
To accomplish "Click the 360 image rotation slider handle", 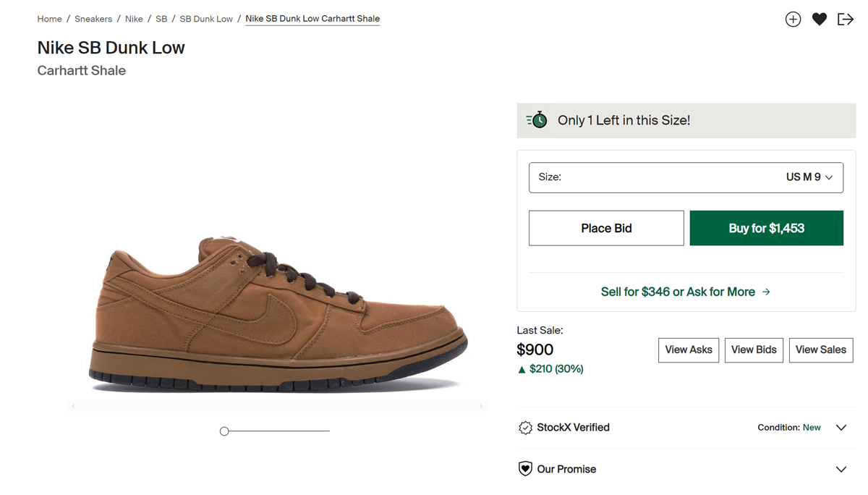I will 224,431.
